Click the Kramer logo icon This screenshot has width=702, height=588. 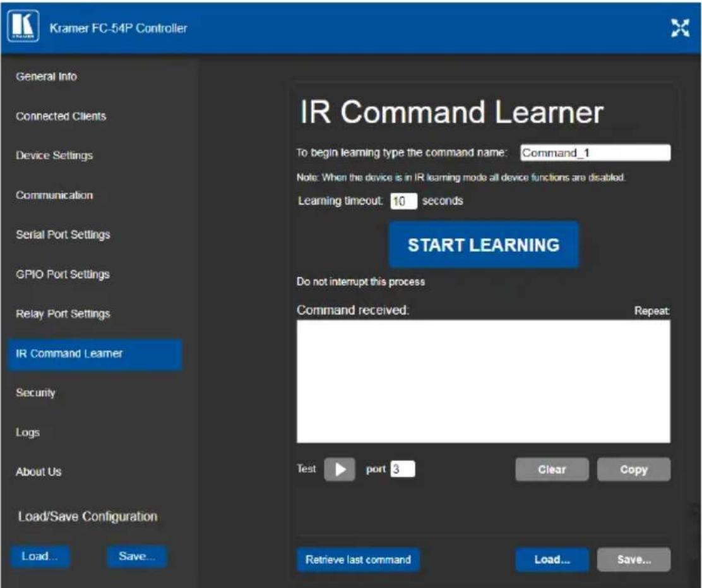(x=23, y=27)
